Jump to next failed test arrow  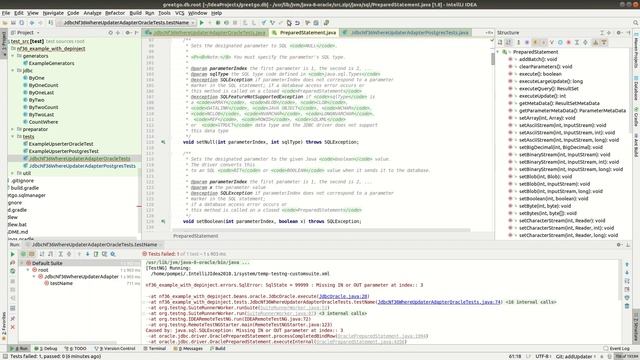(x=87, y=254)
